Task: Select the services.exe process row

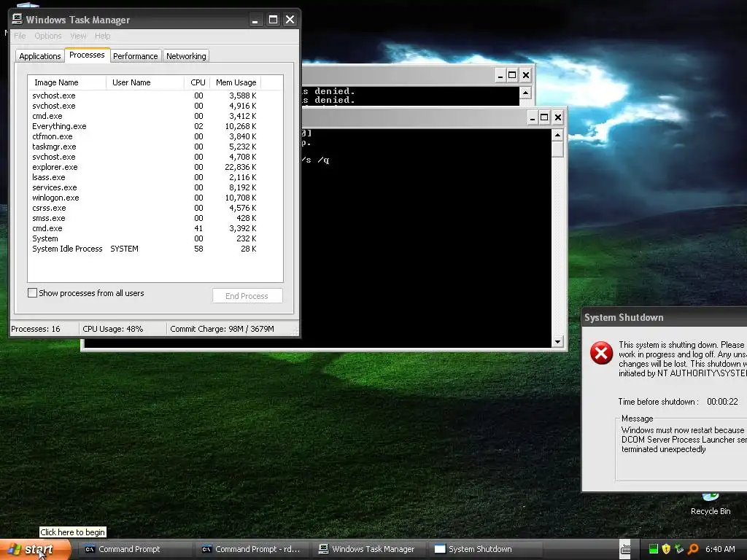Action: pos(145,187)
